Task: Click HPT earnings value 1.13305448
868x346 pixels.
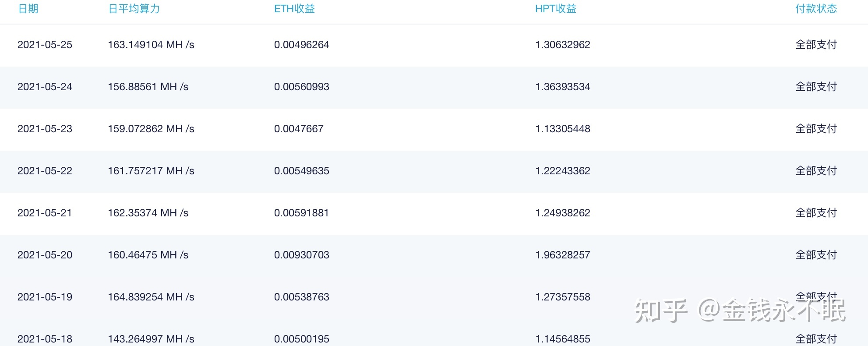Action: tap(563, 129)
